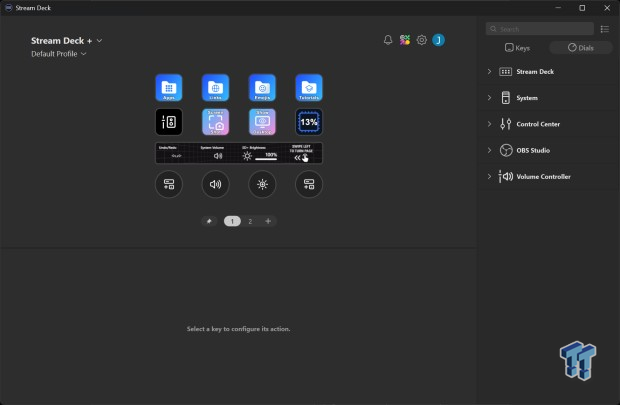Select the volume speaker dial

(215, 184)
